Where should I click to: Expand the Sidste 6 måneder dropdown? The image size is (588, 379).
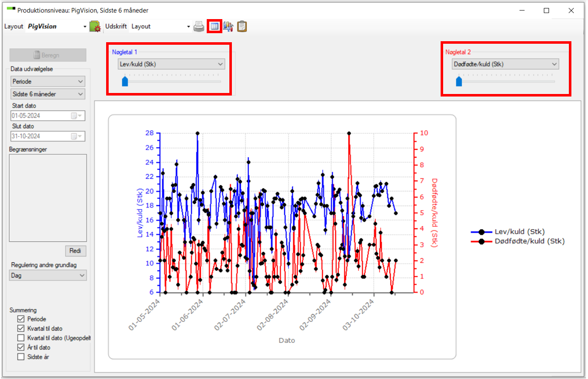click(48, 94)
